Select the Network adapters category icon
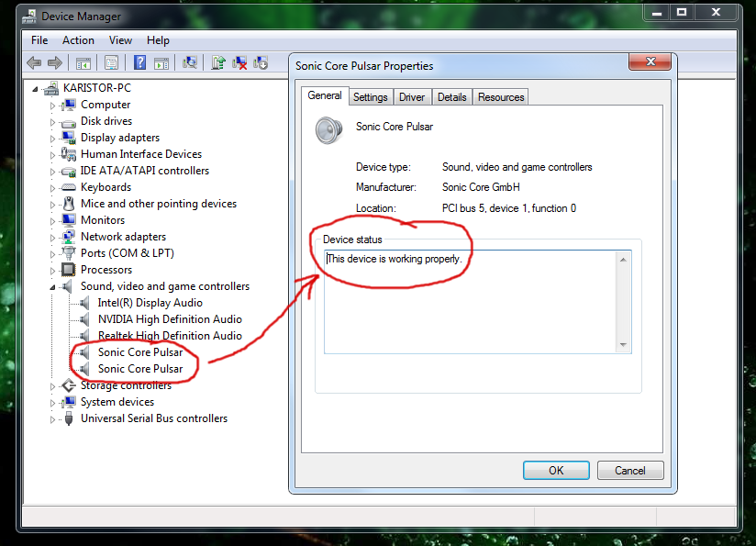The width and height of the screenshot is (756, 546). tap(69, 237)
